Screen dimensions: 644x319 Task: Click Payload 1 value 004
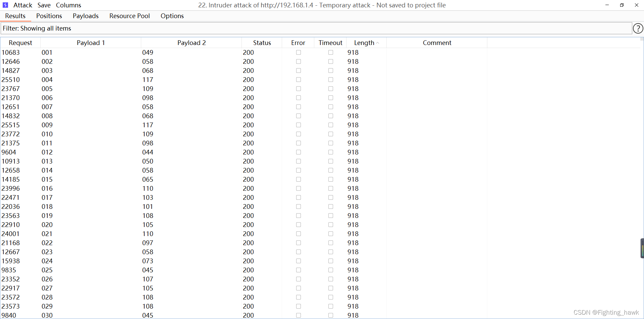47,80
